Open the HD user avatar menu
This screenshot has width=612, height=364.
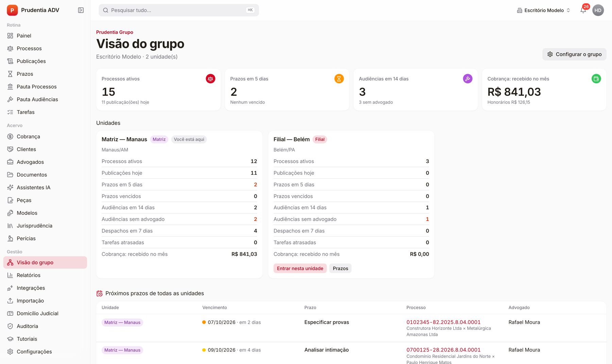pos(598,10)
